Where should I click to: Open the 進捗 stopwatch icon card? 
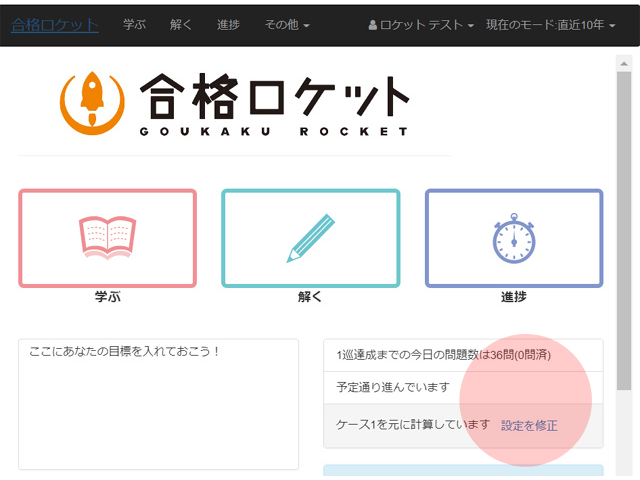point(514,238)
